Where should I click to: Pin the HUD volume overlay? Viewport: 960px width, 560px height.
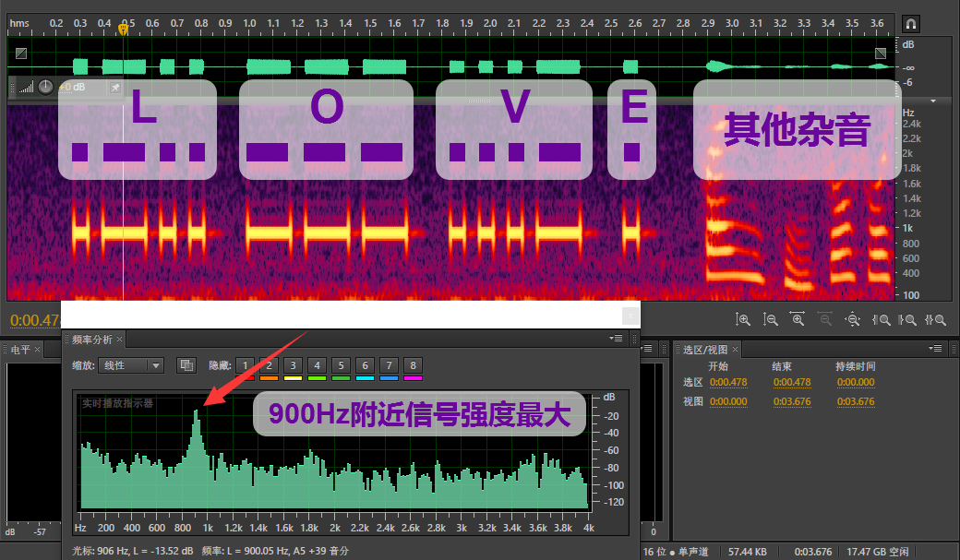115,88
